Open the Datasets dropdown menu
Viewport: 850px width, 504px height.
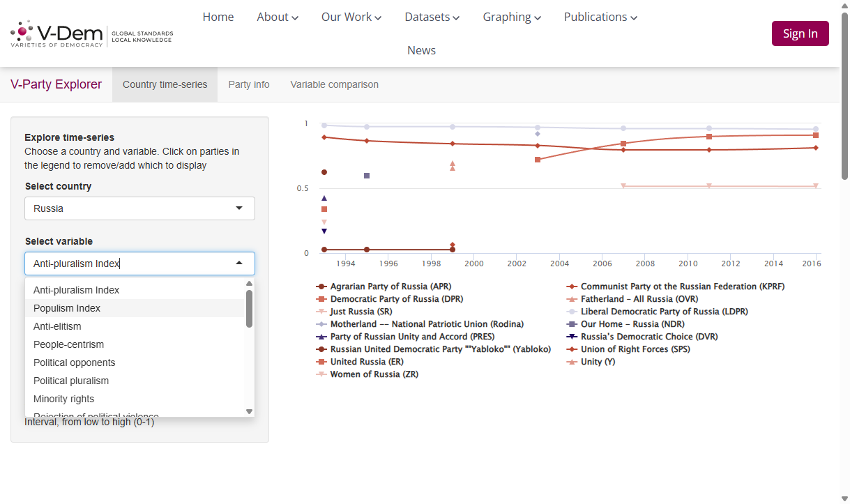pyautogui.click(x=432, y=17)
